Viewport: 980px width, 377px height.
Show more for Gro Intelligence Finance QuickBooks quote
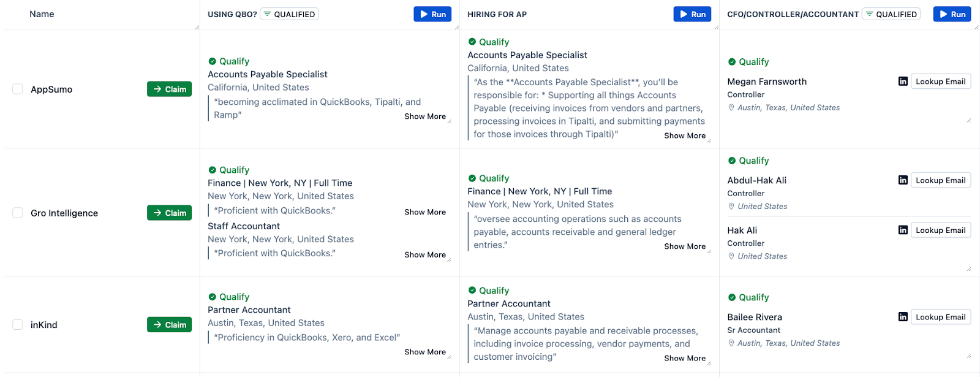coord(425,212)
